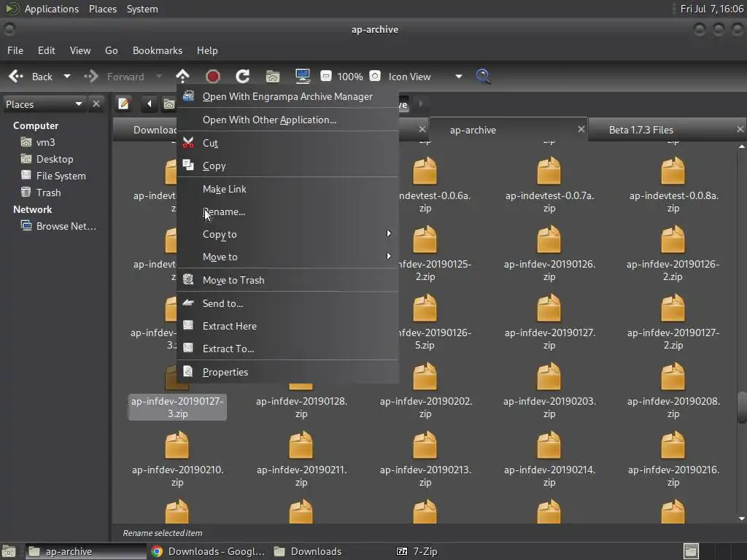Close the Places side pane

[x=96, y=104]
